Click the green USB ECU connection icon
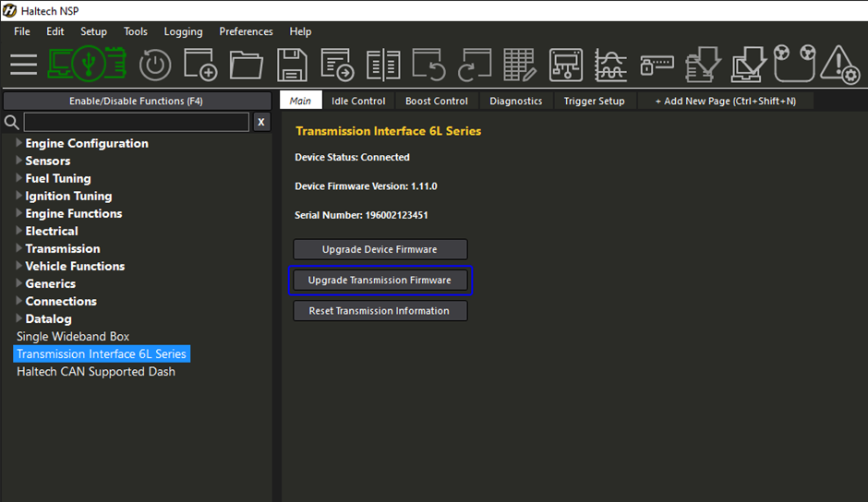Image resolution: width=868 pixels, height=502 pixels. pyautogui.click(x=87, y=65)
